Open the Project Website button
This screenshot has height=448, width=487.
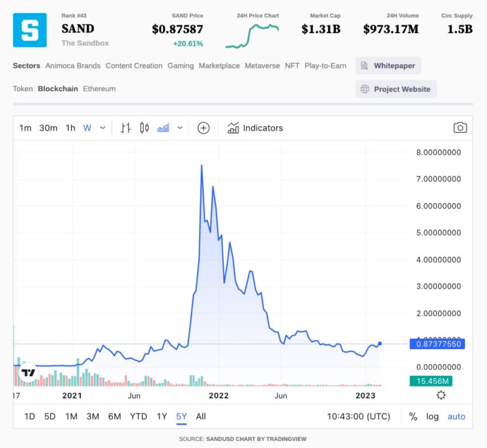(x=396, y=89)
